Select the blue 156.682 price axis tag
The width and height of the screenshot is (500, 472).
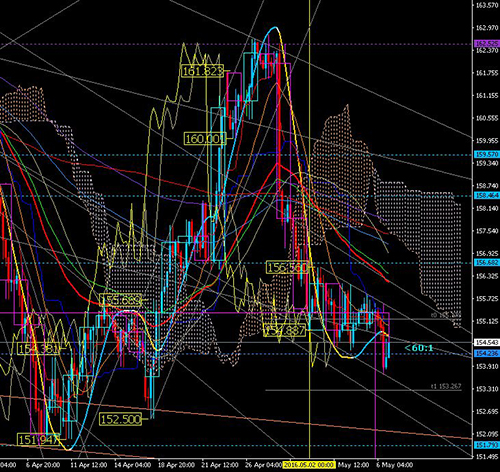point(487,263)
